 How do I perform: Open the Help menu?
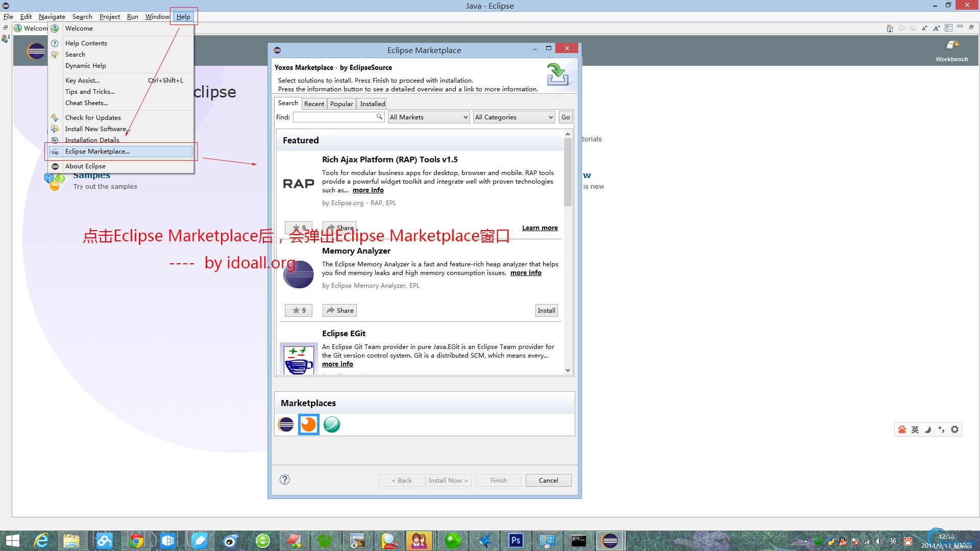point(183,16)
